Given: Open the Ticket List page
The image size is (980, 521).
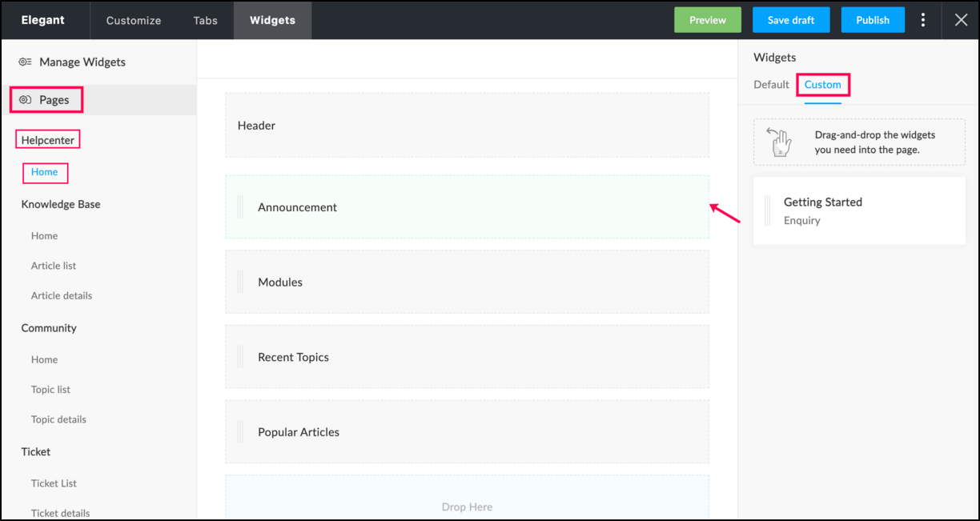Looking at the screenshot, I should 54,483.
